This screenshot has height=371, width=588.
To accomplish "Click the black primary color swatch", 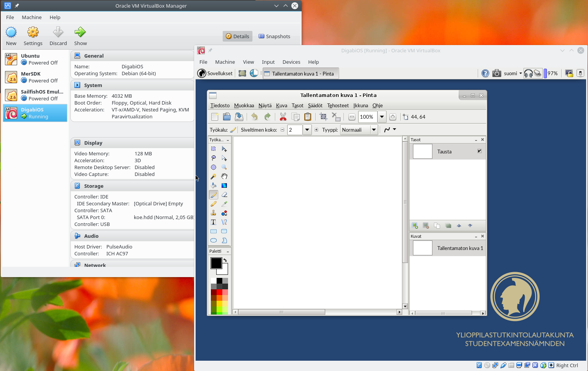I will click(x=216, y=263).
